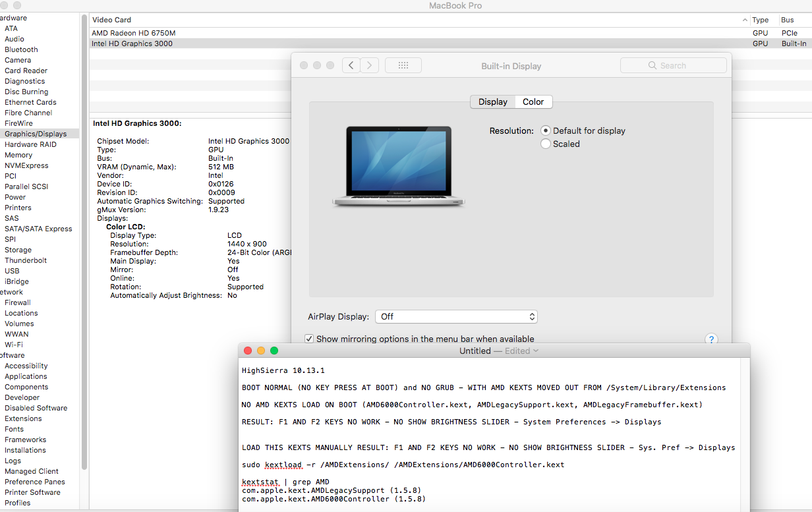Select USB in the sidebar
This screenshot has height=512, width=812.
(x=12, y=271)
